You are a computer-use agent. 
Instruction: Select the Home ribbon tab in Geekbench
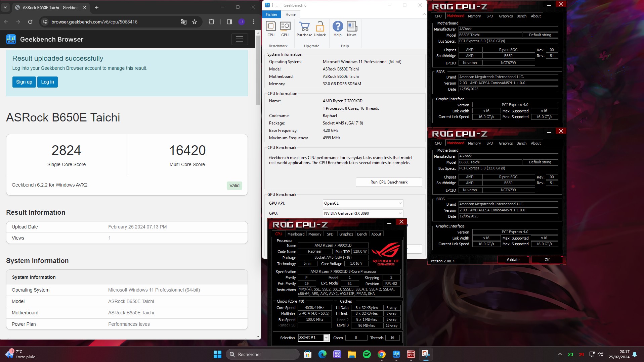coord(291,14)
